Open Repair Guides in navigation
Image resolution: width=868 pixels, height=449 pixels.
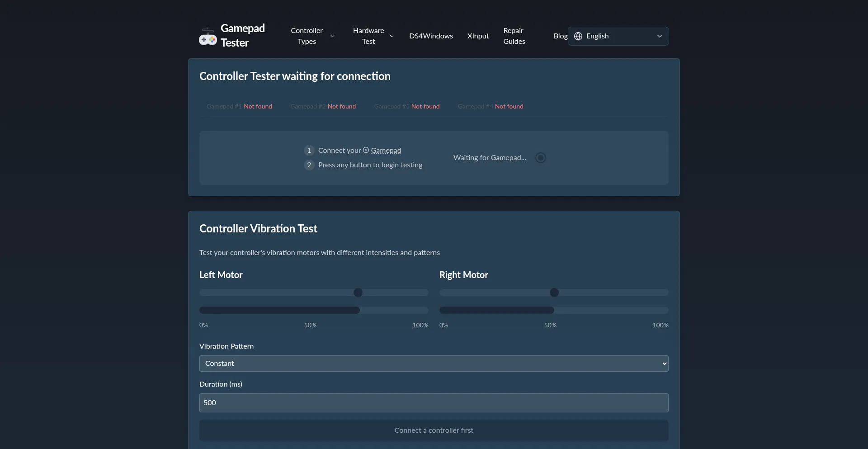coord(514,36)
